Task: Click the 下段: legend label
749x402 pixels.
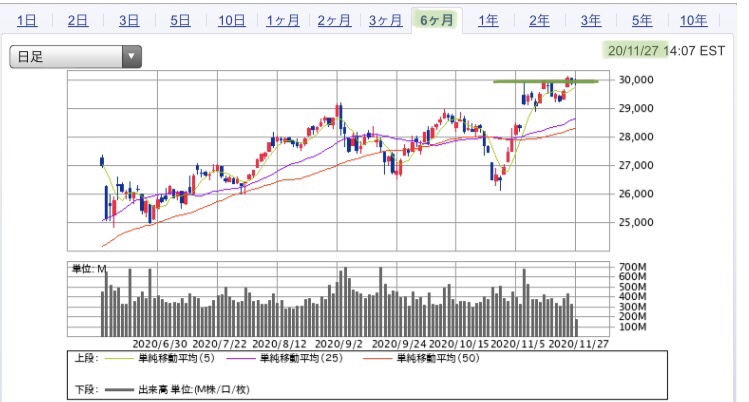Action: [x=86, y=390]
